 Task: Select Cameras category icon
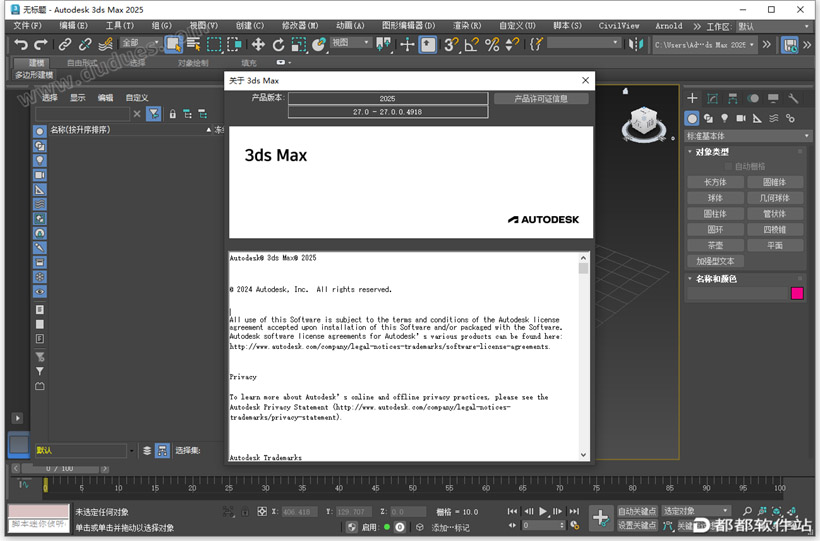tap(741, 119)
